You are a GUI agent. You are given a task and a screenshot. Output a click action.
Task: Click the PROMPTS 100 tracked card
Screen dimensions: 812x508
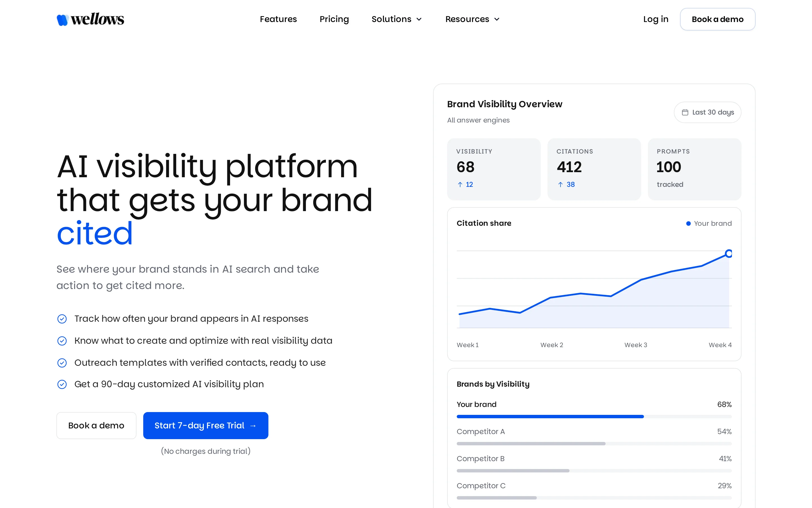point(694,169)
